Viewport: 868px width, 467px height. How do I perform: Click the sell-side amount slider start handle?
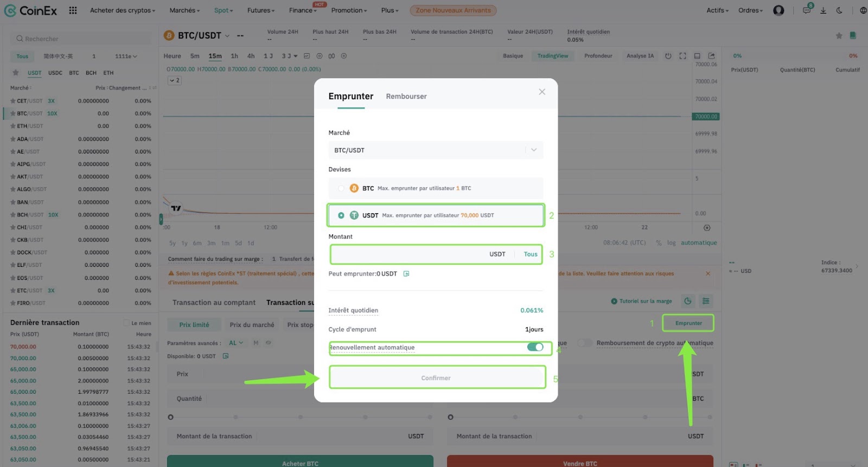pos(450,417)
